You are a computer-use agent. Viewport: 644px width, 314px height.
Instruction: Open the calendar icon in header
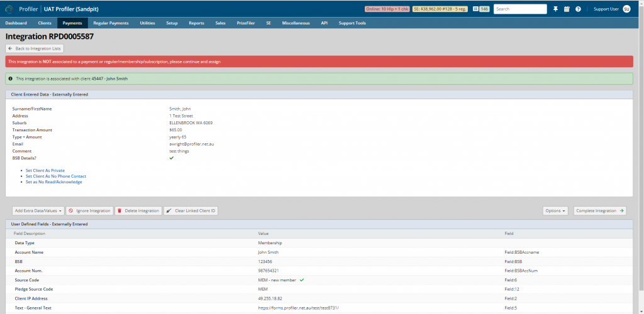click(x=567, y=9)
